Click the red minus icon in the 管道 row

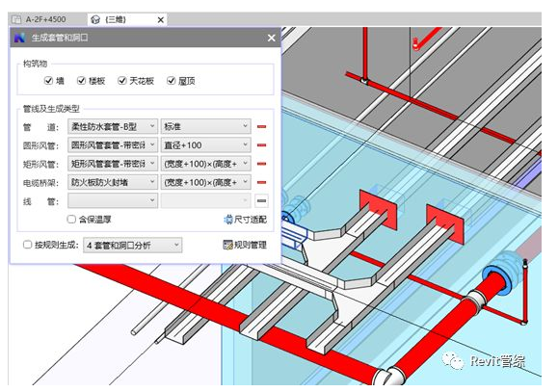point(261,126)
